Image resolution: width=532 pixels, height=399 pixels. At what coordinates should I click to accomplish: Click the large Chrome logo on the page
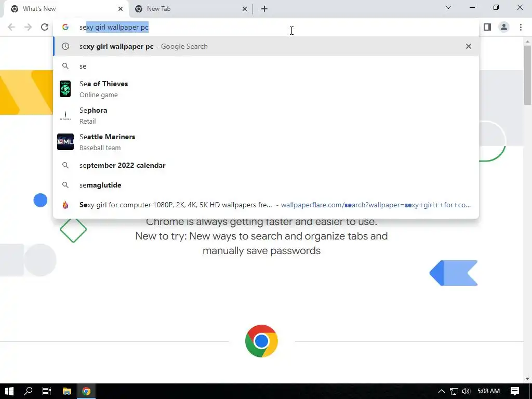[x=261, y=341]
